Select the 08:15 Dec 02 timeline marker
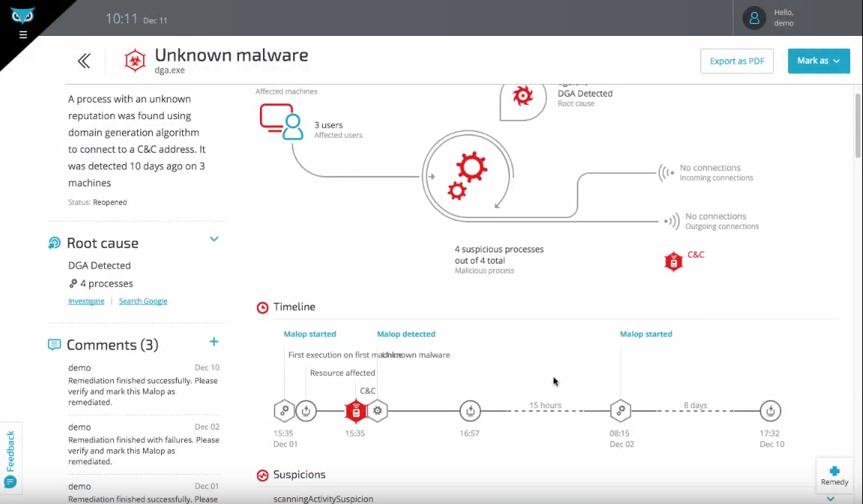 point(620,410)
